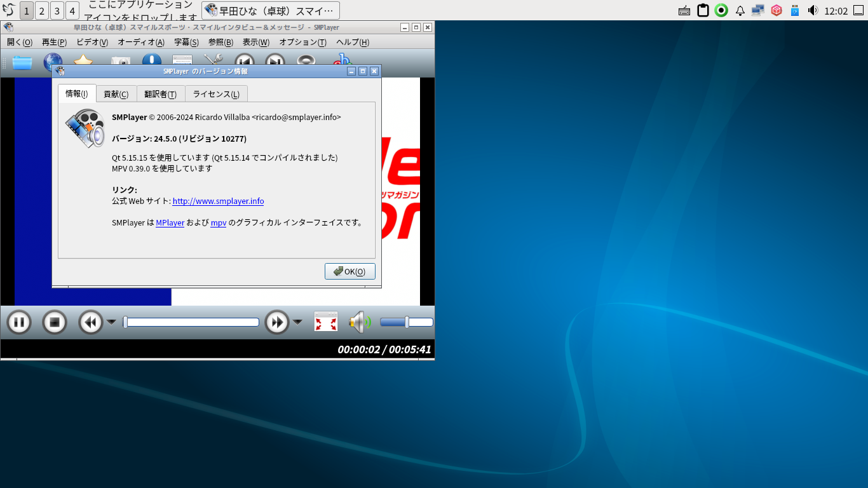Image resolution: width=868 pixels, height=488 pixels.
Task: Open the application menu icon at panel's left end
Action: click(x=9, y=10)
